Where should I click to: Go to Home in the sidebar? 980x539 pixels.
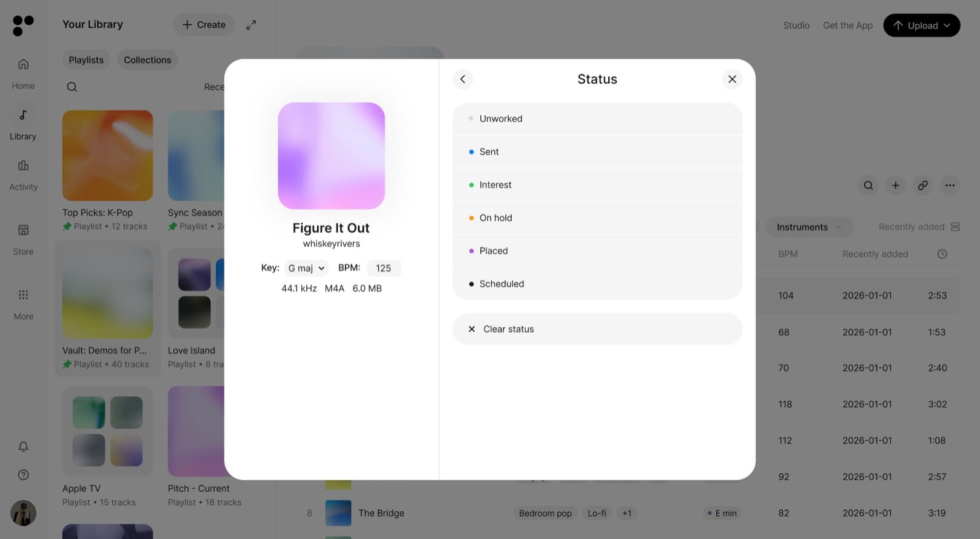(23, 73)
